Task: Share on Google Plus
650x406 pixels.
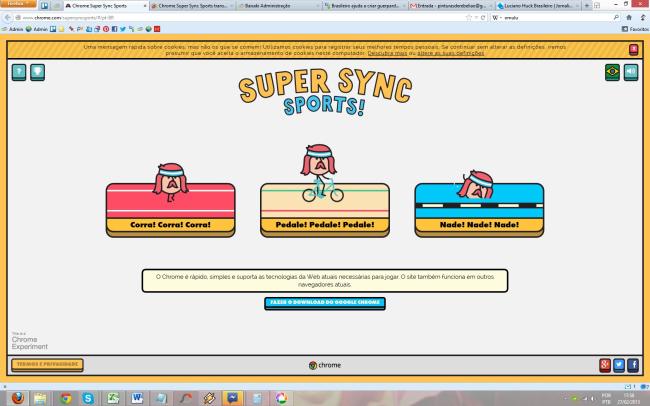Action: pyautogui.click(x=605, y=365)
